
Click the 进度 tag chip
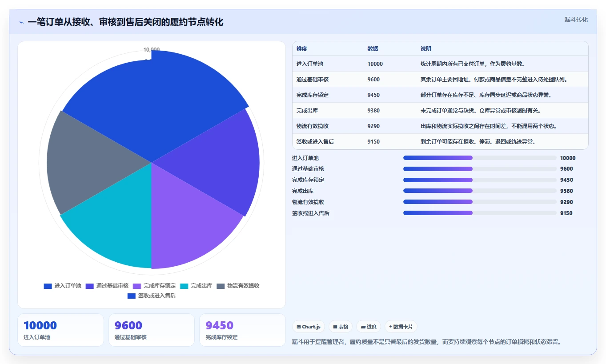click(369, 327)
